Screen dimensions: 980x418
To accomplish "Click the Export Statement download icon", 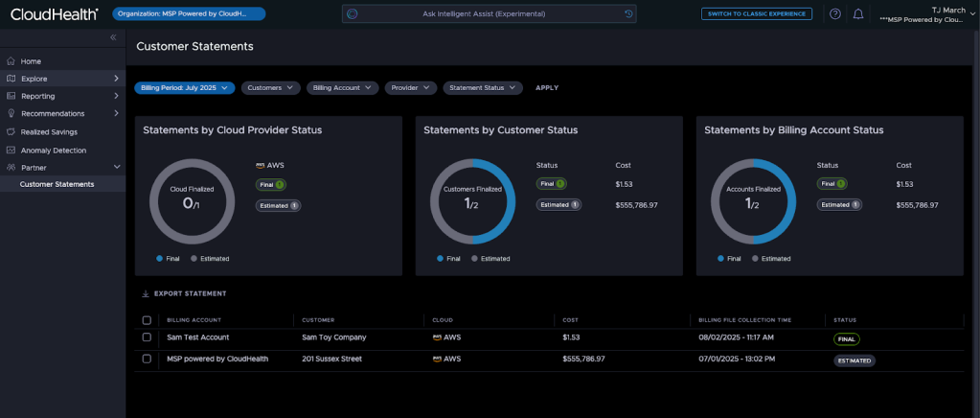I will point(146,293).
